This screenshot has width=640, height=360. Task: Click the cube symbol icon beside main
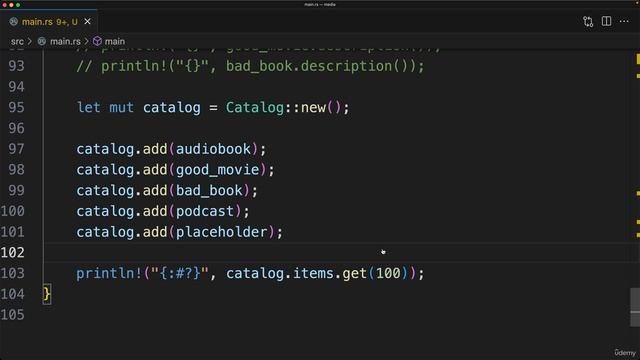(x=97, y=41)
